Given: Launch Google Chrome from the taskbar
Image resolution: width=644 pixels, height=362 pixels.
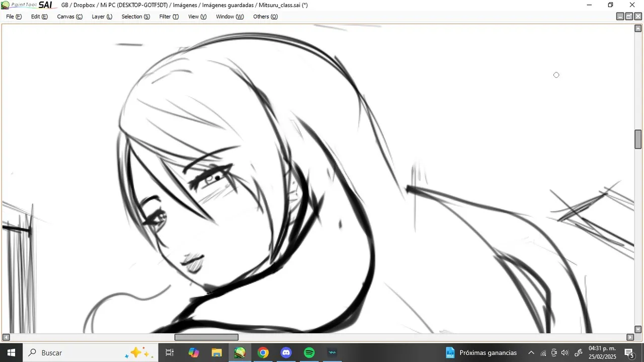Looking at the screenshot, I should (x=263, y=352).
